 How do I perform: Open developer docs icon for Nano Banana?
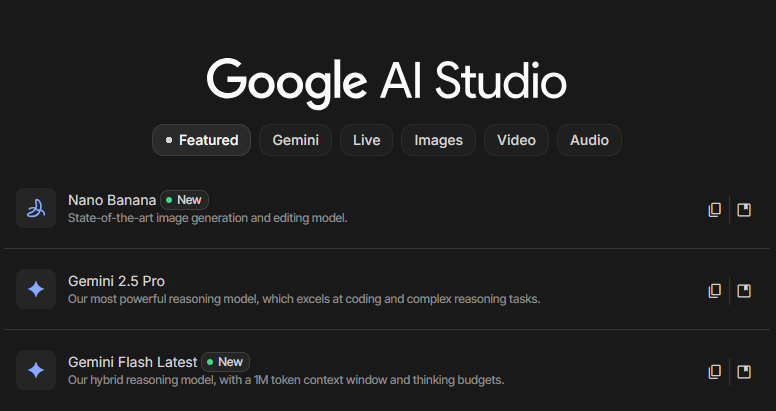pyautogui.click(x=744, y=210)
